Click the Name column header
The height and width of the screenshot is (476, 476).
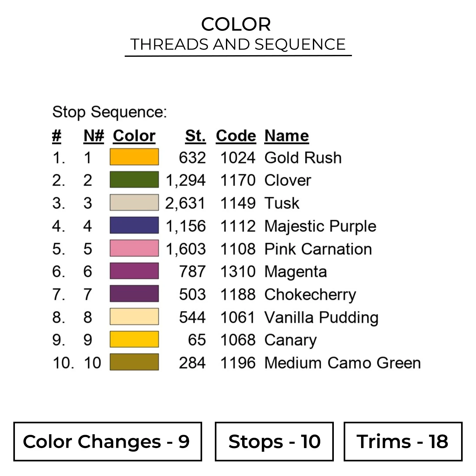pyautogui.click(x=287, y=136)
